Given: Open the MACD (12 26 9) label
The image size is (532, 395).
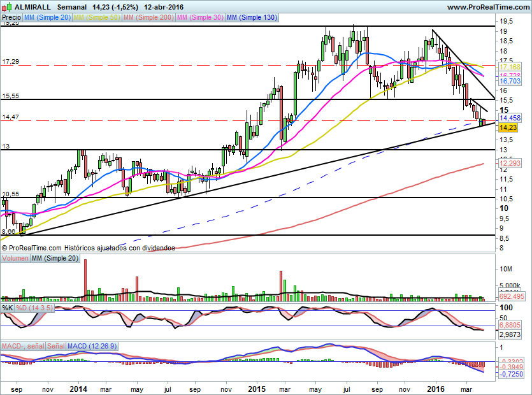Looking at the screenshot, I should tap(92, 346).
